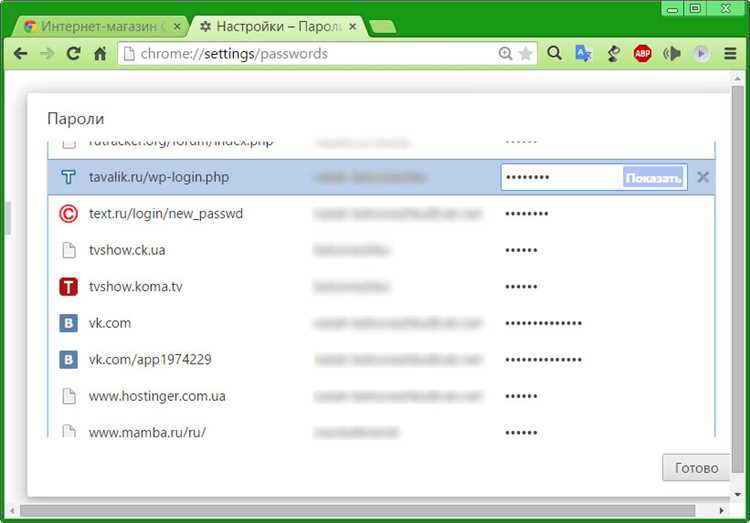Click the red text.ru copyright favicon

point(68,213)
